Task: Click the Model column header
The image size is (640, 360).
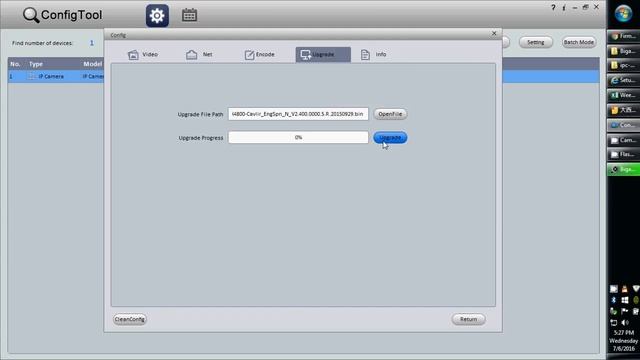Action: pos(93,64)
